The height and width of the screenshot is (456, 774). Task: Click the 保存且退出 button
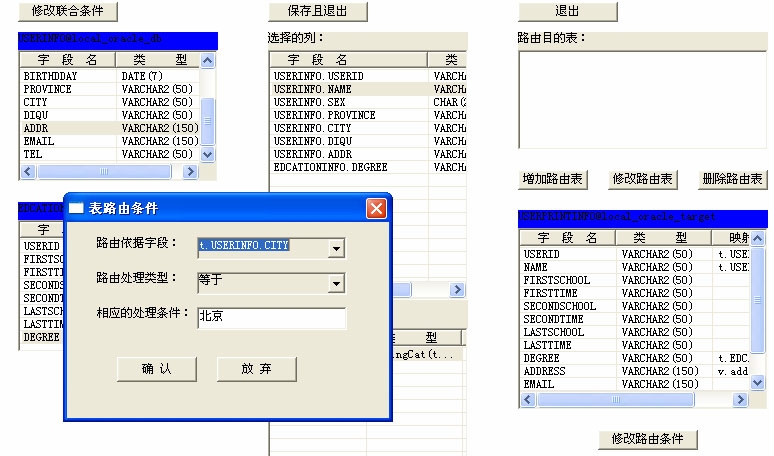click(317, 11)
